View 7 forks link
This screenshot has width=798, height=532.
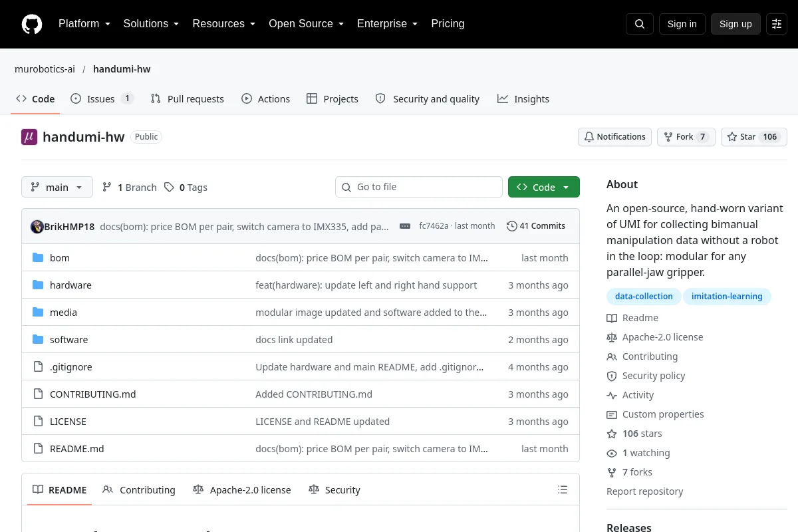click(629, 473)
